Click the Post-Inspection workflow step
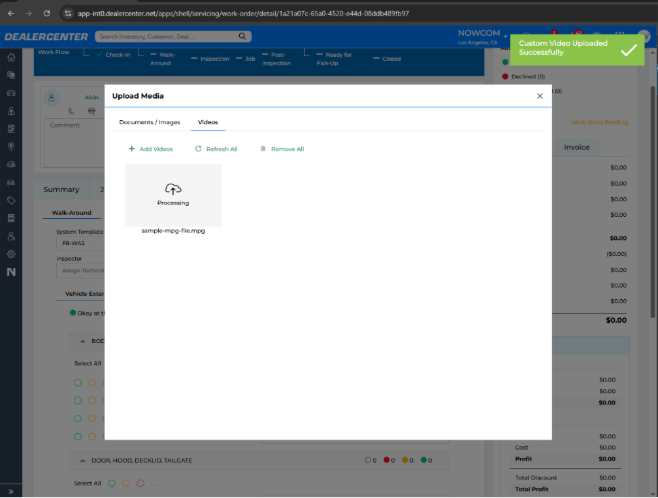 276,59
